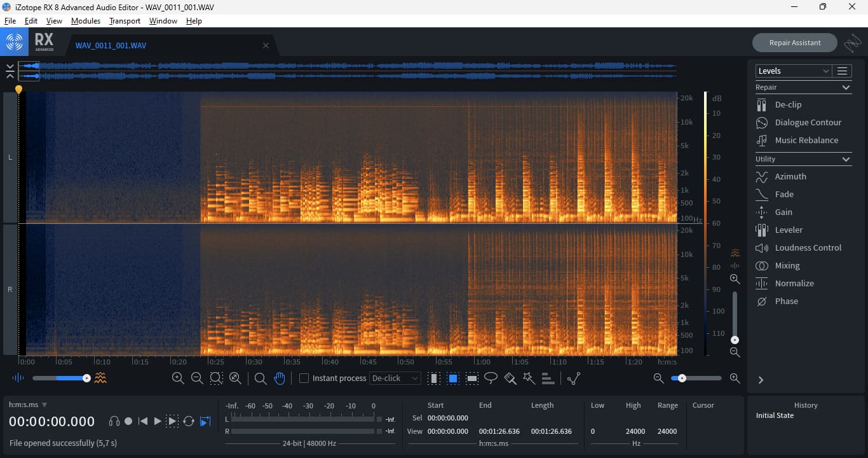Choose the Brush selection tool
This screenshot has width=868, height=458.
pyautogui.click(x=510, y=378)
